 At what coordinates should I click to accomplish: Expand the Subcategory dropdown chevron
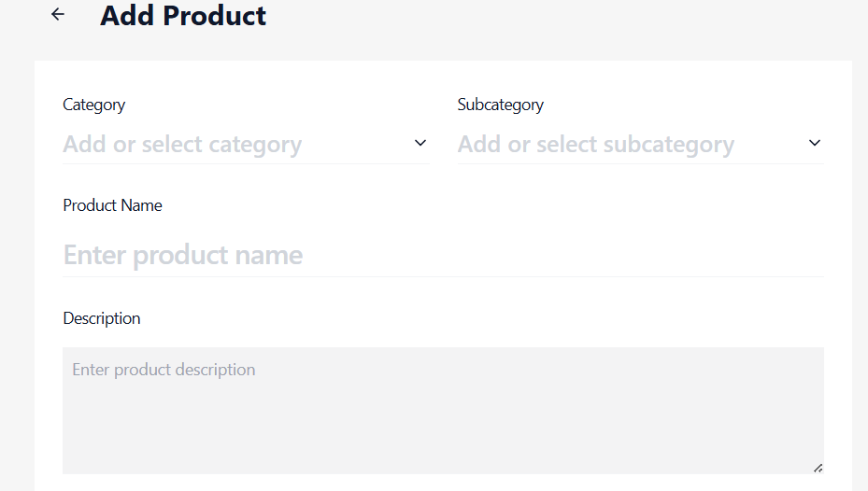[x=815, y=143]
